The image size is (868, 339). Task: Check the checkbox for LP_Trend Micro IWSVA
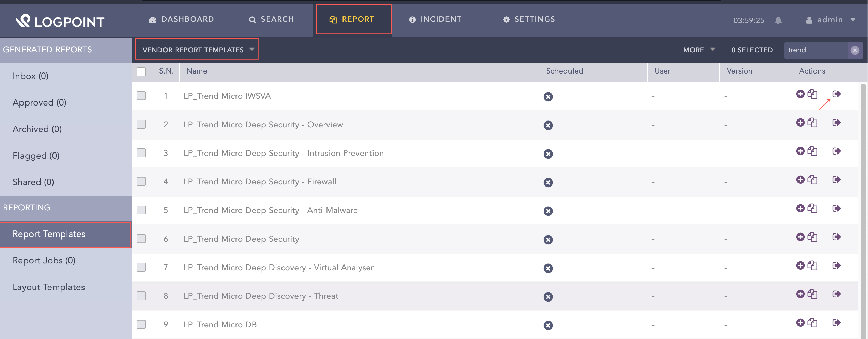point(141,96)
